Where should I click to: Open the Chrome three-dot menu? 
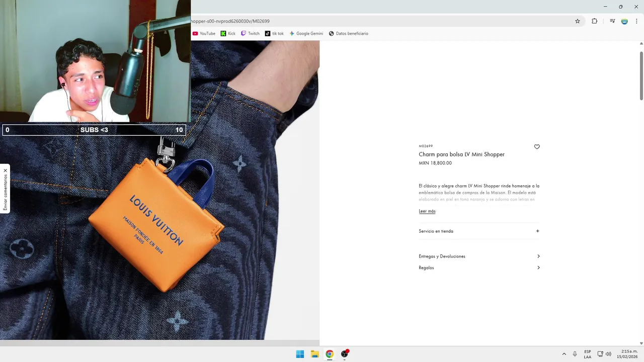coord(636,21)
